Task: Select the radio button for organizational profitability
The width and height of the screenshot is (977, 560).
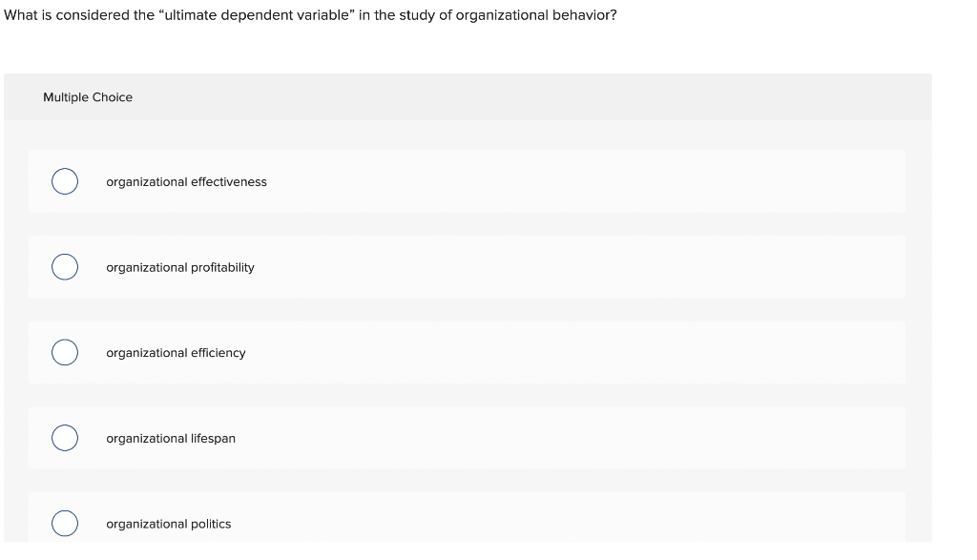Action: (x=64, y=267)
